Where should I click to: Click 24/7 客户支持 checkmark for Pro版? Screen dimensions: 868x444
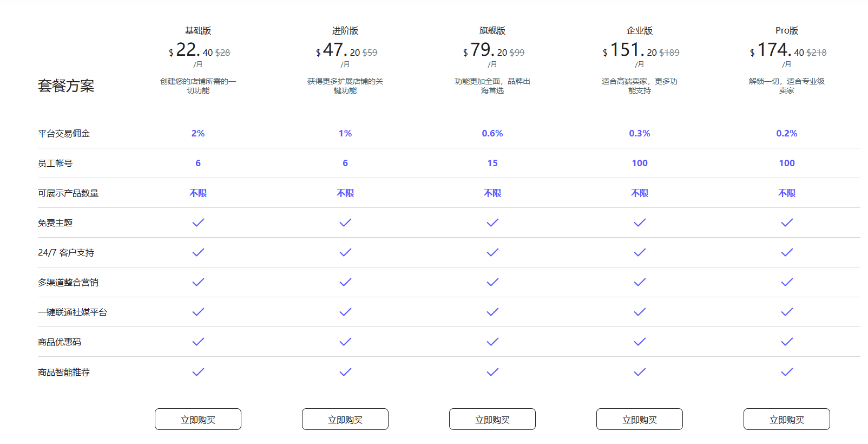[787, 252]
